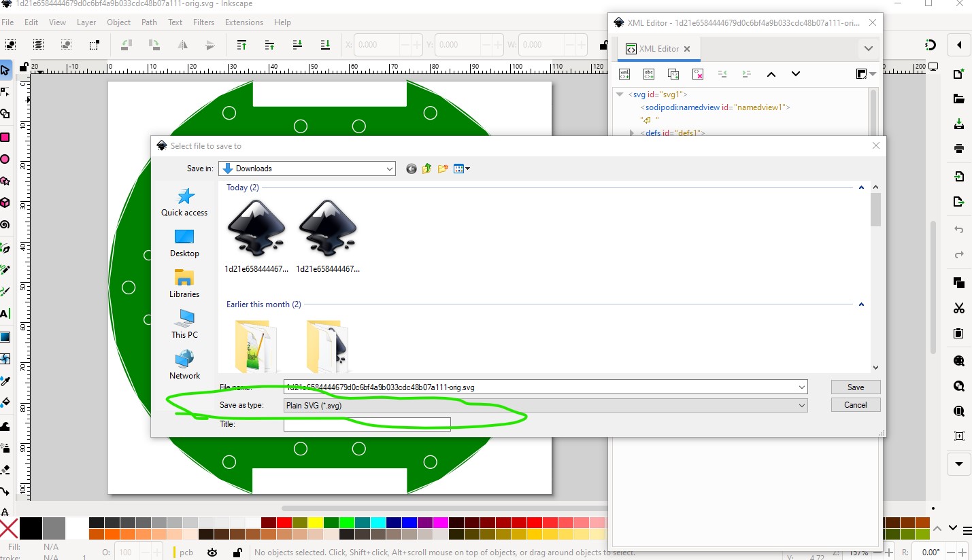Click the File name input field

546,387
